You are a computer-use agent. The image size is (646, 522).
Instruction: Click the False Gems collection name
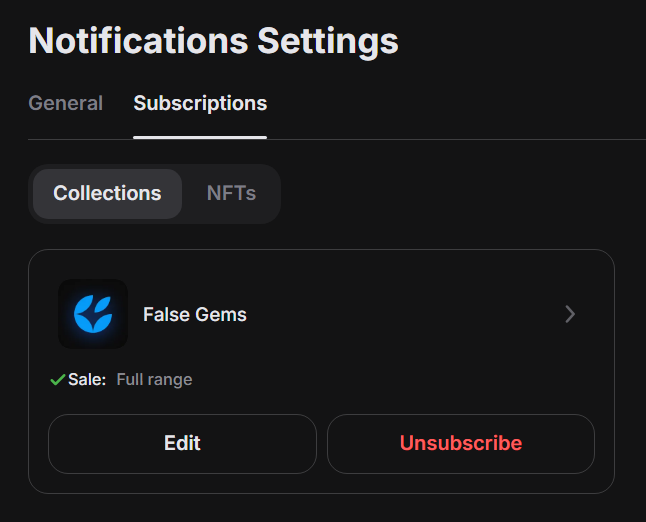coord(195,315)
